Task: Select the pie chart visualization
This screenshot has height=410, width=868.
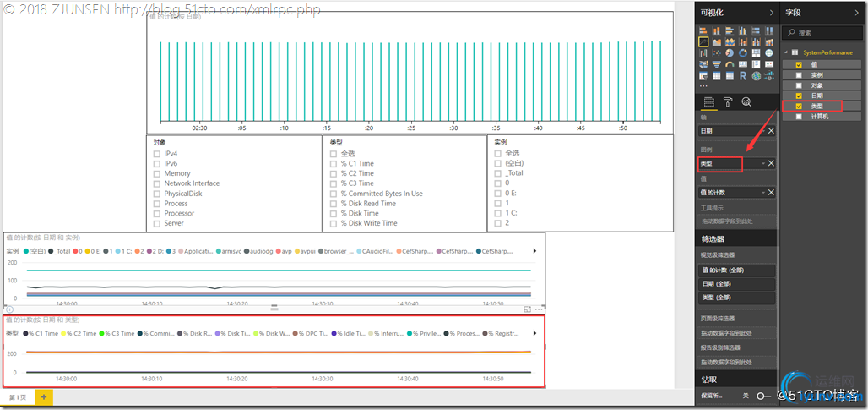Action: 730,53
